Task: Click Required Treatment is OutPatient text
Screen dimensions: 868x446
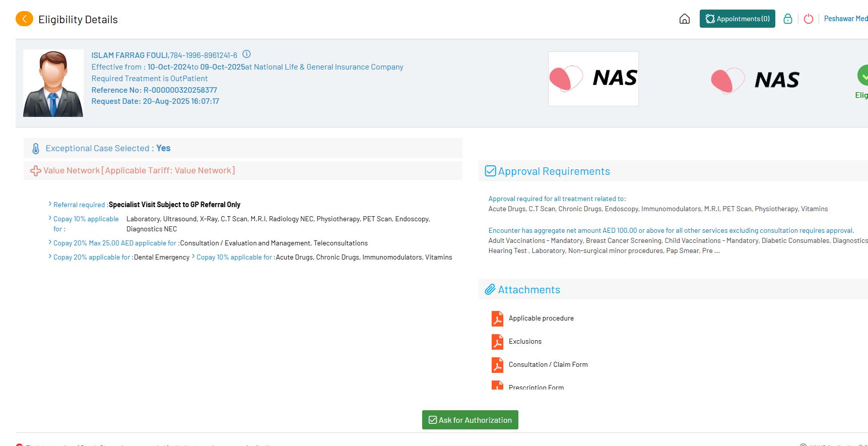Action: [x=150, y=79]
